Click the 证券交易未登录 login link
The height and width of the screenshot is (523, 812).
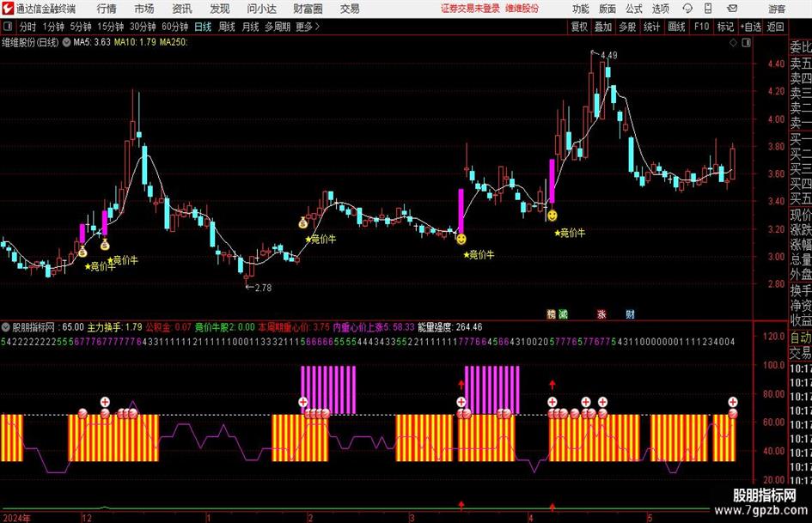click(471, 9)
